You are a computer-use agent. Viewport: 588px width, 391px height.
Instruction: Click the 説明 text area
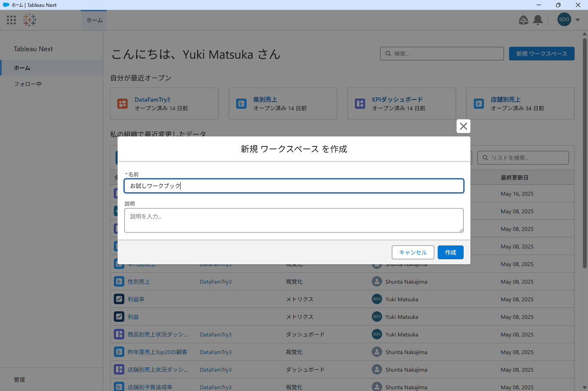tap(294, 220)
